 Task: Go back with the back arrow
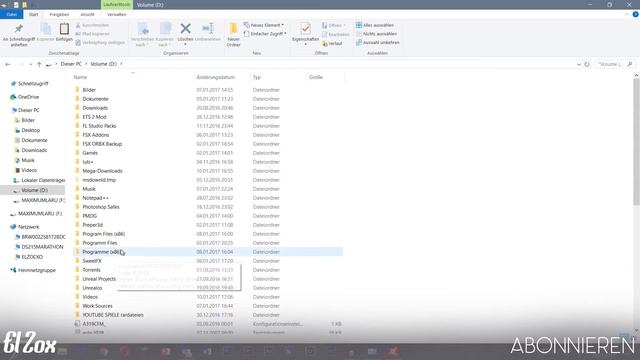8,64
